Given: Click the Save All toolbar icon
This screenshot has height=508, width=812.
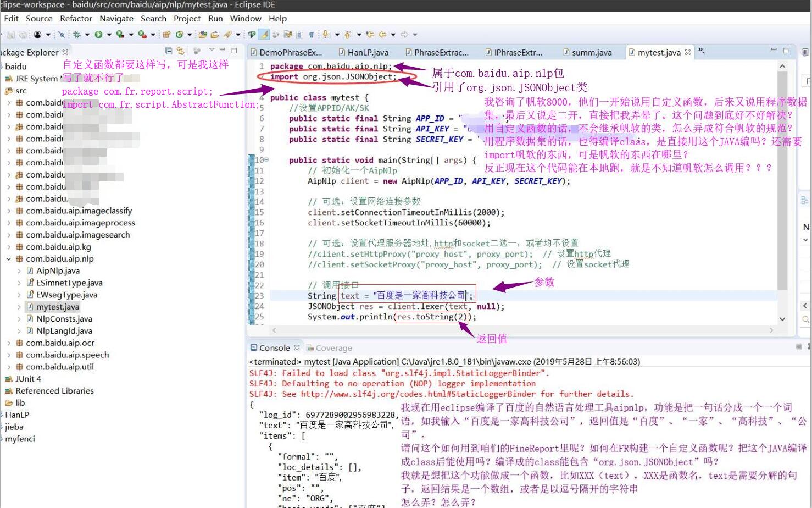Looking at the screenshot, I should coord(23,35).
